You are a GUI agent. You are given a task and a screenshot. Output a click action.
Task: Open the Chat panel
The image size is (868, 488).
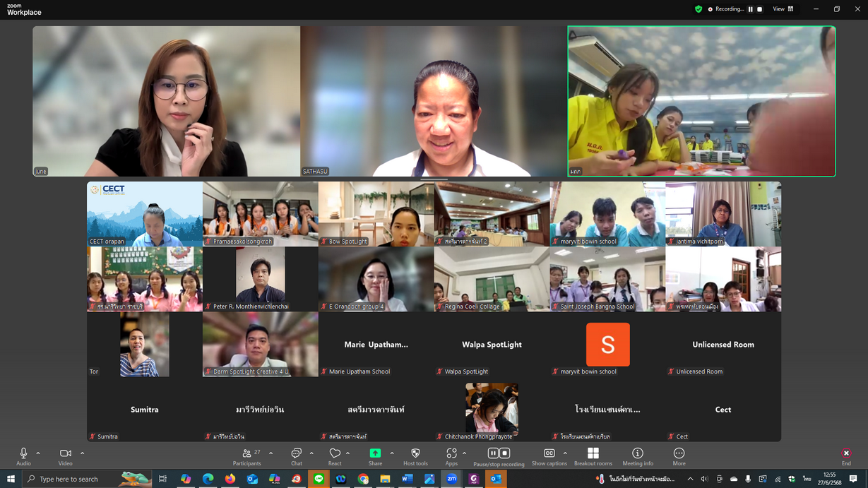(296, 454)
